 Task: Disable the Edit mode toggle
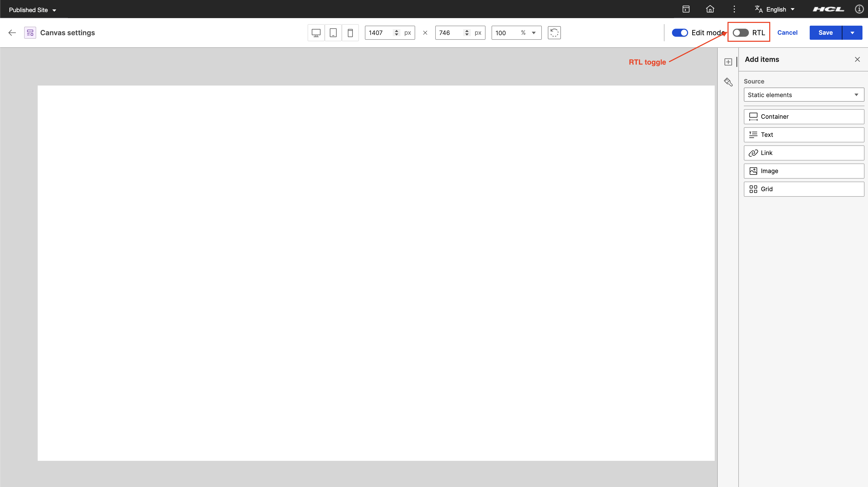pos(680,33)
